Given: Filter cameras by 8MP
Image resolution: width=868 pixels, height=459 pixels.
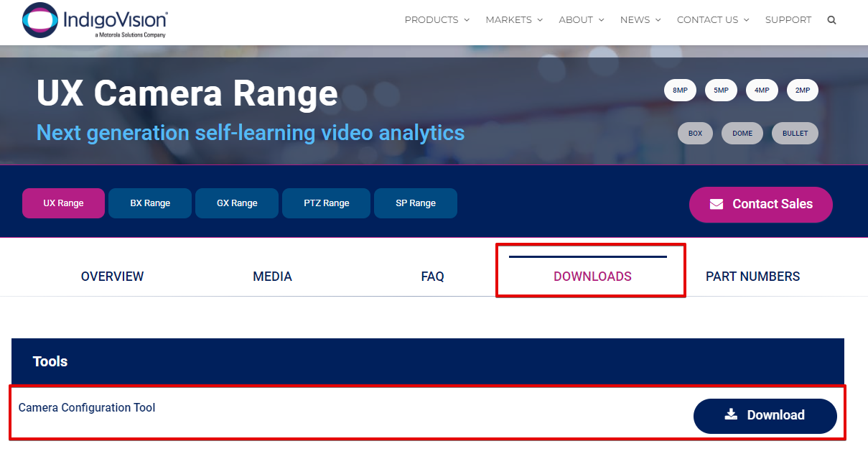Looking at the screenshot, I should click(680, 90).
